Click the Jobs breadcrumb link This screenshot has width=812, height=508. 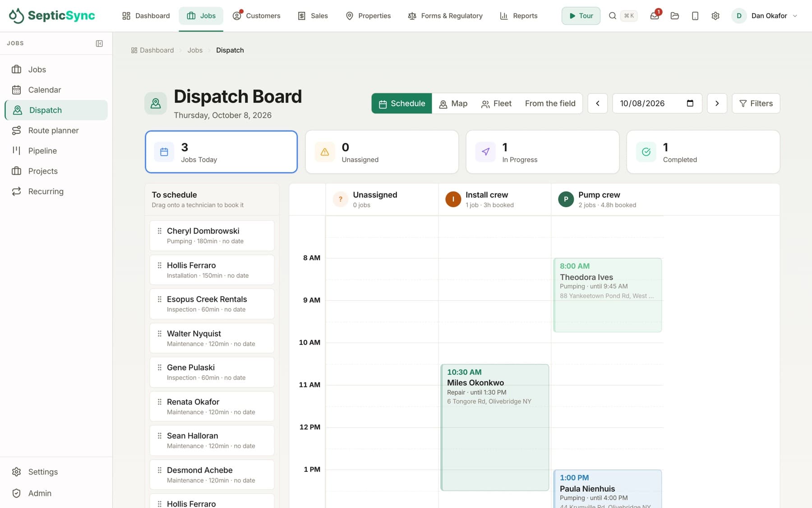[195, 50]
